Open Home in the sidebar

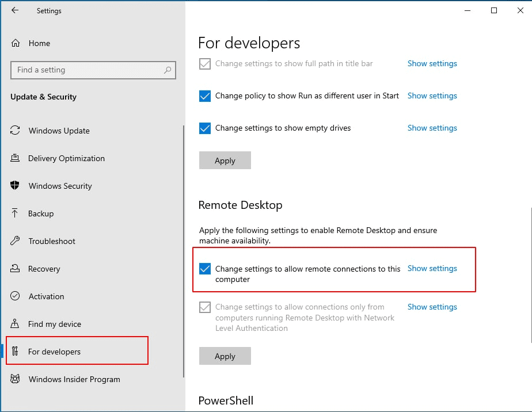39,43
